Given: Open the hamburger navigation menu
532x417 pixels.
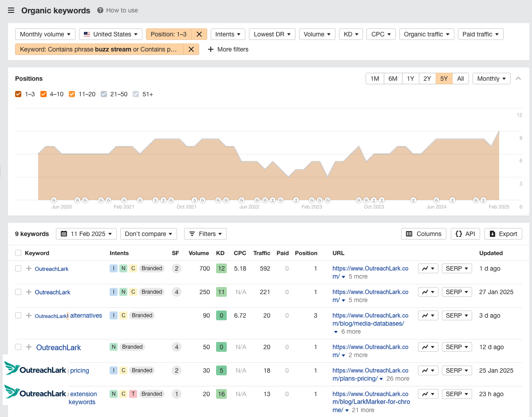Looking at the screenshot, I should tap(11, 10).
